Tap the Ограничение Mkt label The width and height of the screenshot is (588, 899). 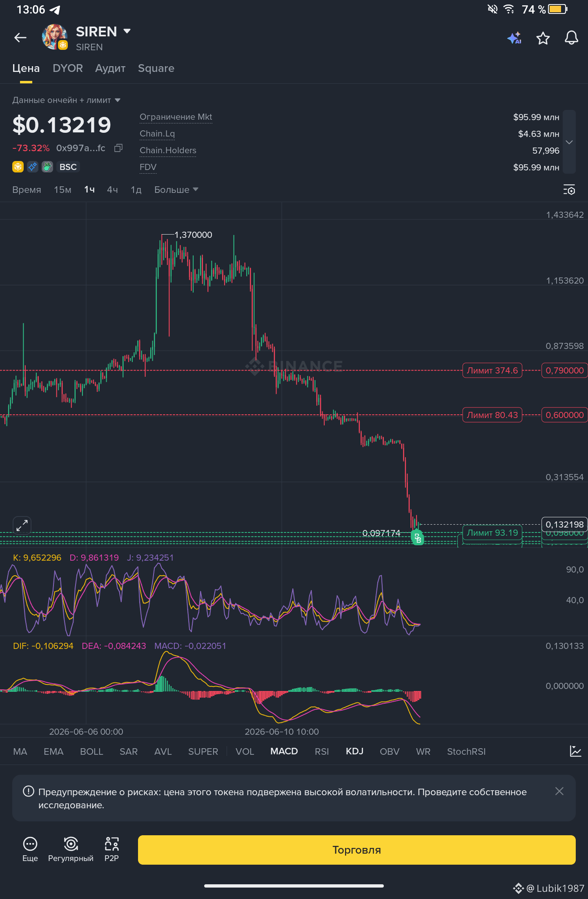pos(176,117)
